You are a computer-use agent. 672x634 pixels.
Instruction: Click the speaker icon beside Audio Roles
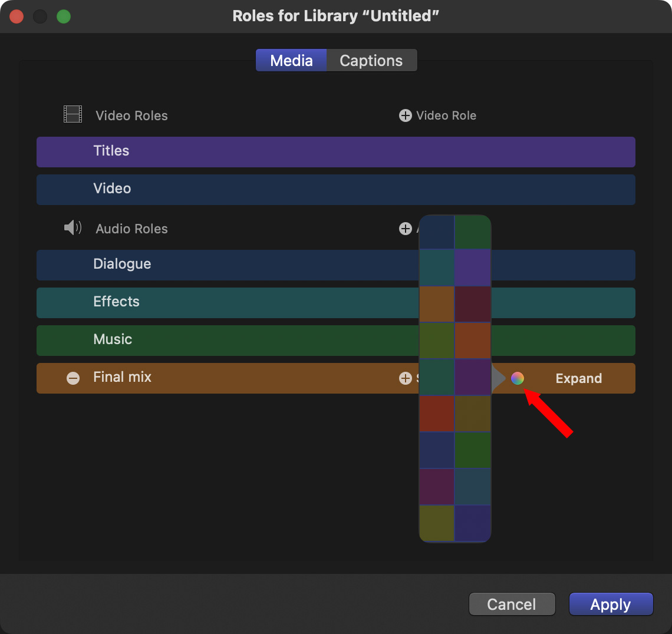click(x=73, y=228)
